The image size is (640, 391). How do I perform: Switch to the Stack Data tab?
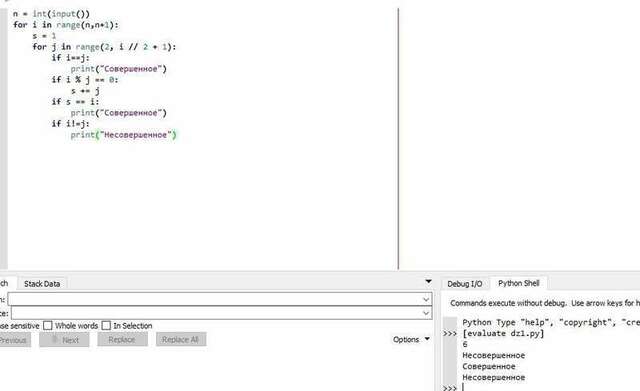pos(42,284)
